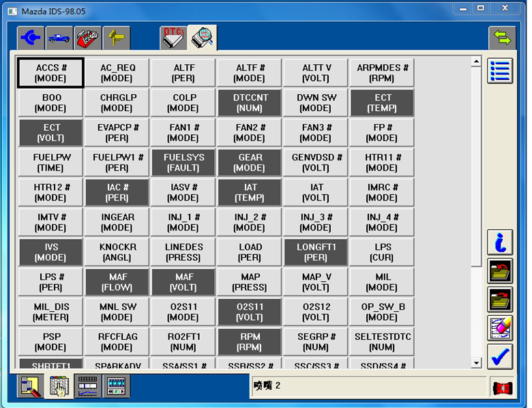Deselect the O2S11 (VOLT) PID
This screenshot has height=408, width=532.
coord(250,312)
